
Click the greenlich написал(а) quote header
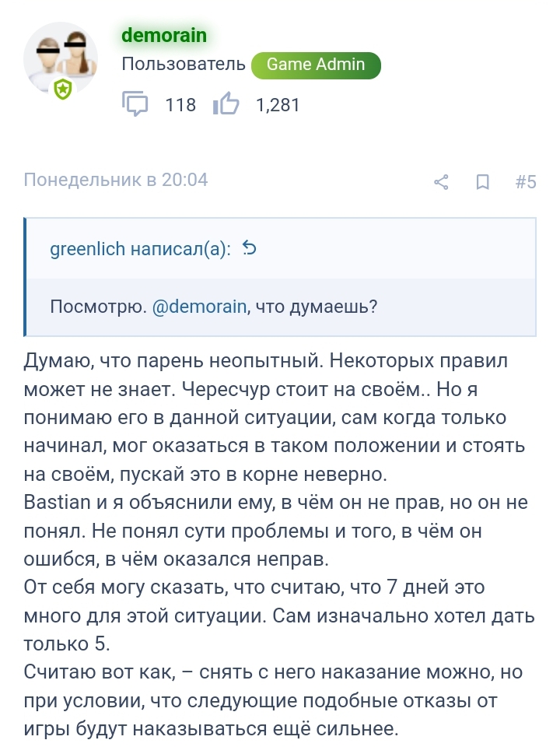(x=140, y=249)
